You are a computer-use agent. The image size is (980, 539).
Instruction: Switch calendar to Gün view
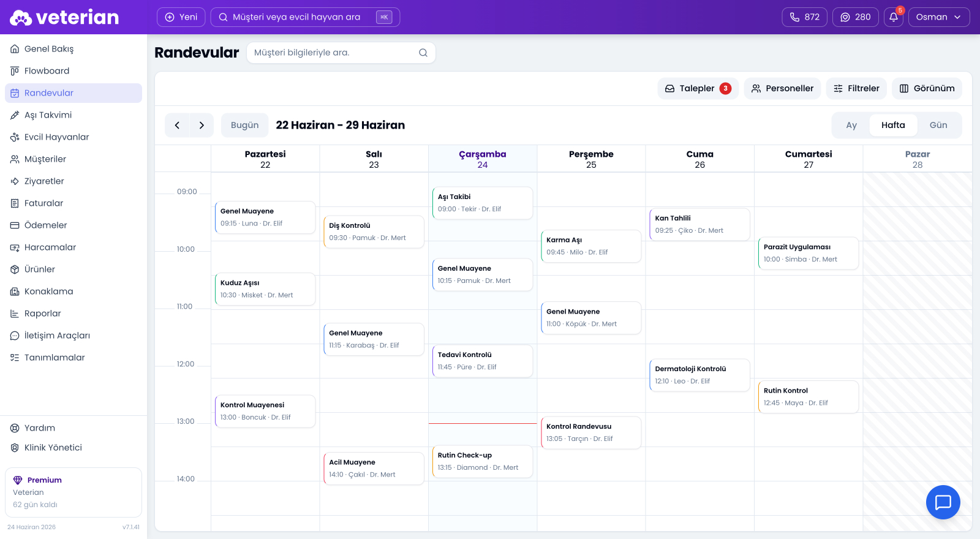[x=938, y=125]
